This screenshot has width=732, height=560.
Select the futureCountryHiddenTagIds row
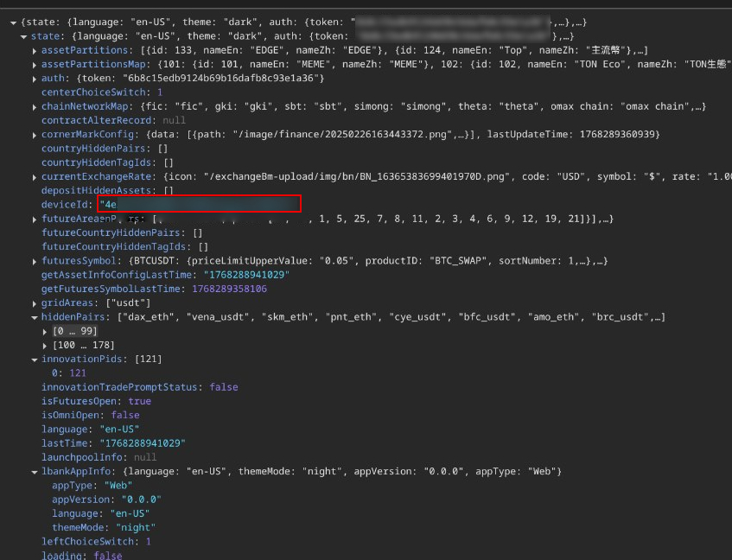pos(124,246)
